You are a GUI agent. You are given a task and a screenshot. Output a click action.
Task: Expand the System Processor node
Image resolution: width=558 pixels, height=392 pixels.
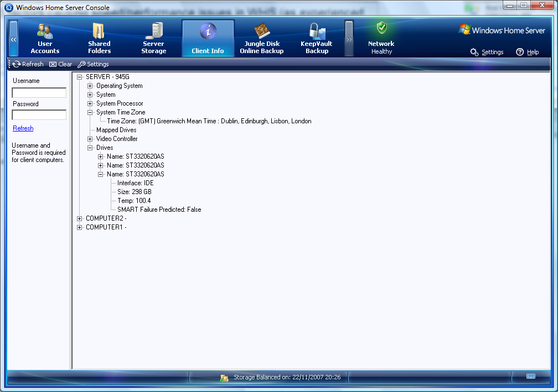coord(90,103)
